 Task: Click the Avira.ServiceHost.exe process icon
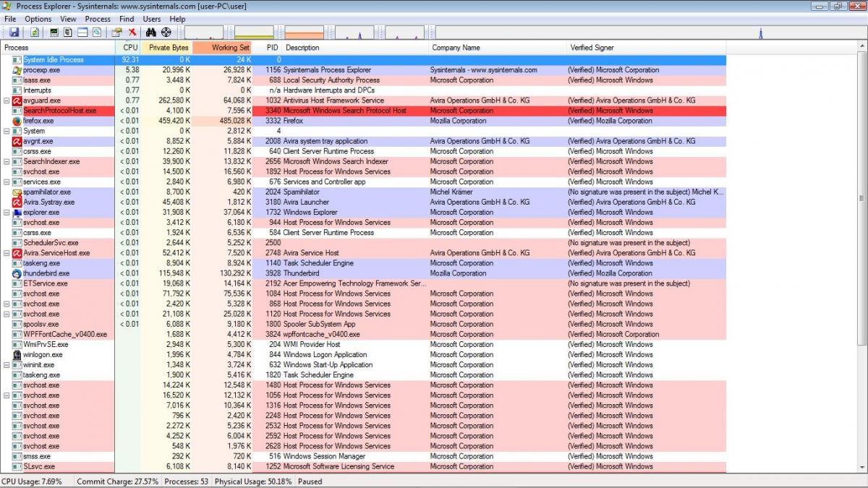tap(17, 253)
